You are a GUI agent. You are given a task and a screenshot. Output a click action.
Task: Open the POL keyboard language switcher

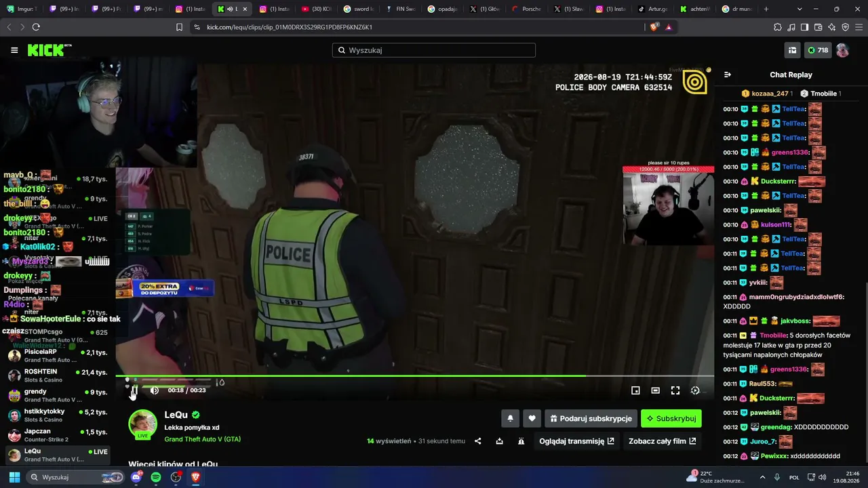[794, 477]
